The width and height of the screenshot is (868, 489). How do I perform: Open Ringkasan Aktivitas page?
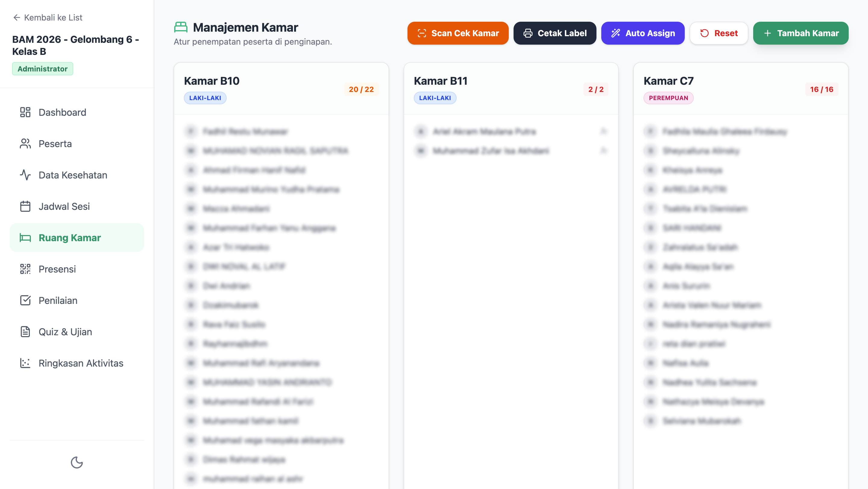77,363
